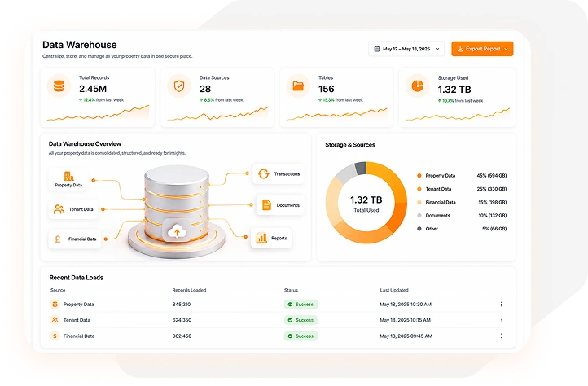Click the May 18, 2025 09:45 AM timestamp
The image size is (588, 386).
[406, 336]
